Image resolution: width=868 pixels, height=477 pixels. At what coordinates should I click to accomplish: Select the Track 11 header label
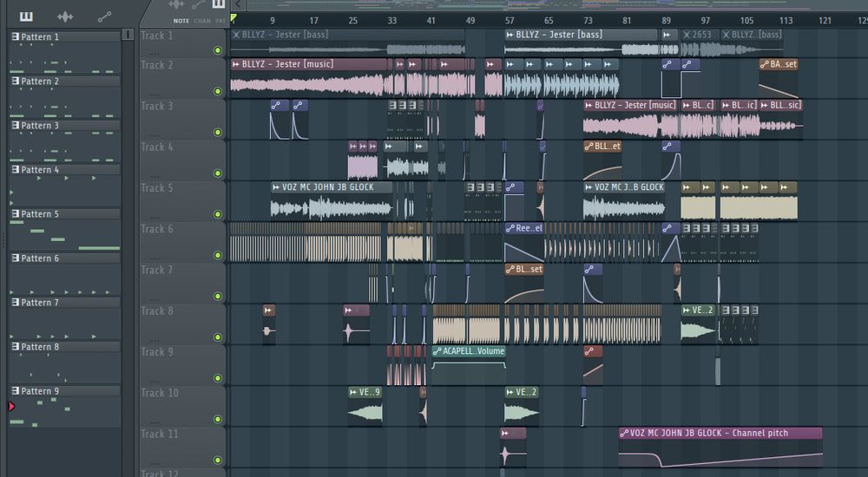[x=160, y=434]
